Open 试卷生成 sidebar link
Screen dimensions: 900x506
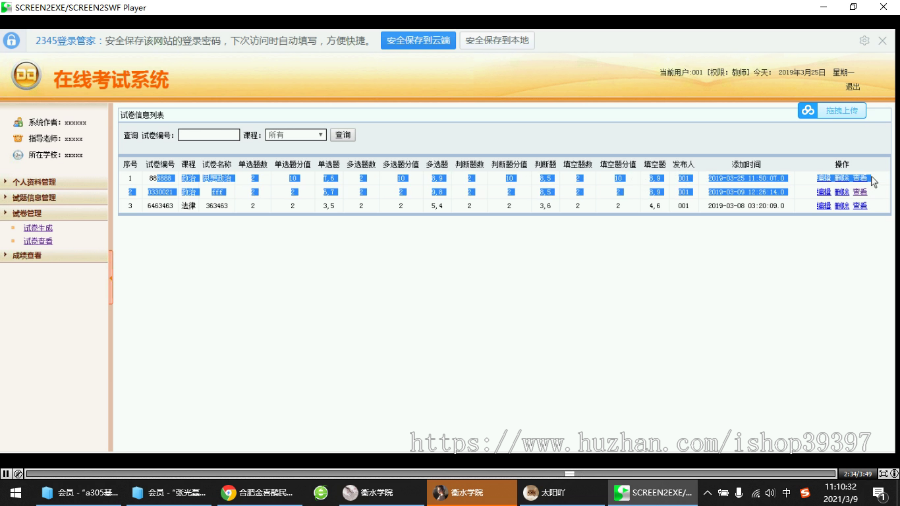tap(38, 228)
